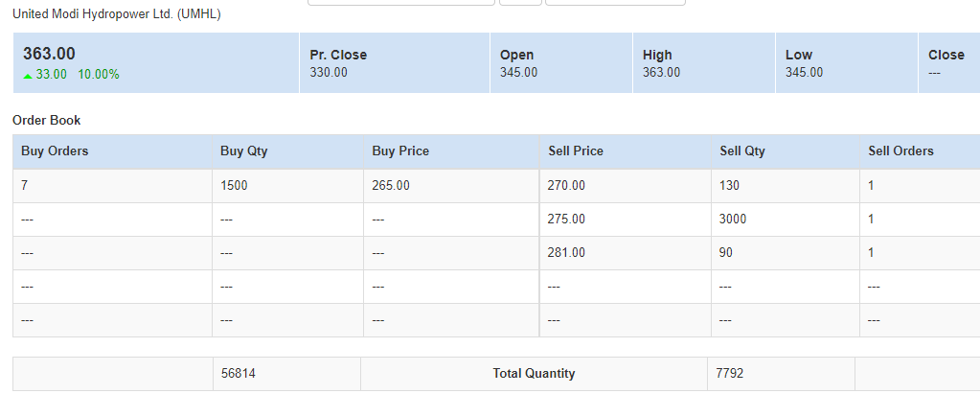980x394 pixels.
Task: Click the 363.00 last traded price
Action: [50, 54]
